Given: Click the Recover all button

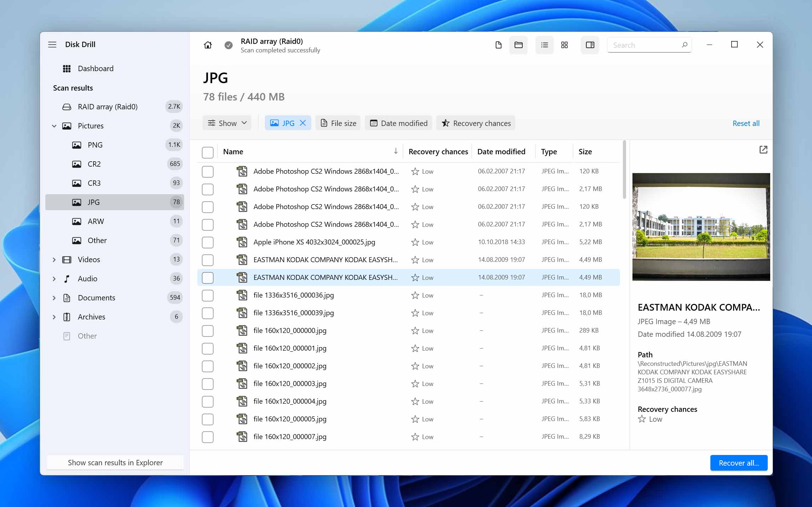Looking at the screenshot, I should [x=738, y=463].
